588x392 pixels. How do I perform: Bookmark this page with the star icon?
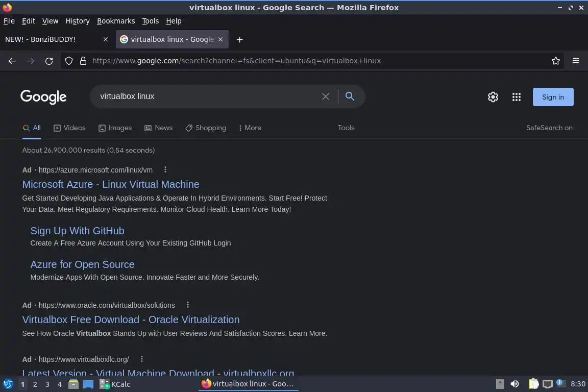pyautogui.click(x=556, y=61)
